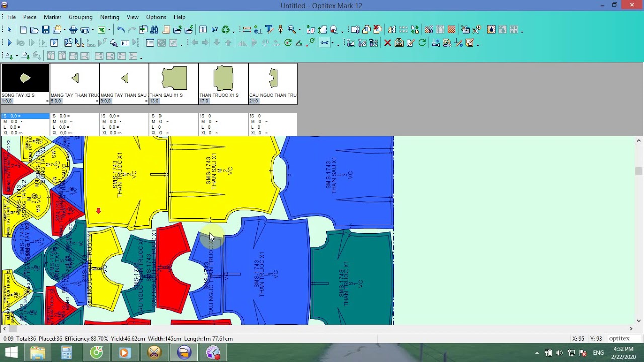
Task: Click the red X delete icon
Action: coord(388,43)
